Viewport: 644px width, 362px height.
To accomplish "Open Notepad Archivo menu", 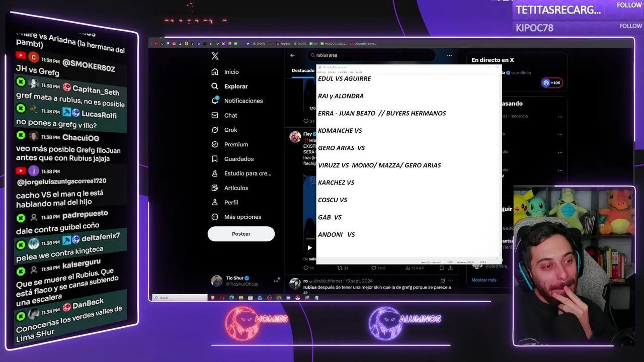I will 321,72.
